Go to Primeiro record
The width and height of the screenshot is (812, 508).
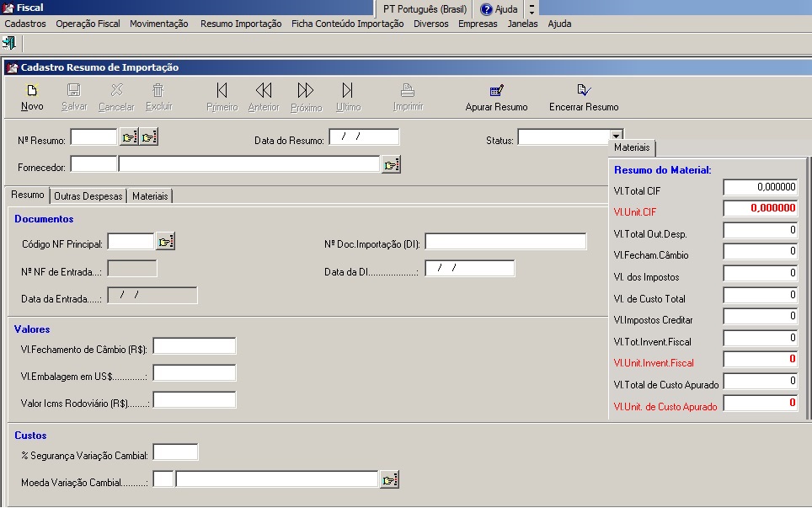click(x=222, y=91)
